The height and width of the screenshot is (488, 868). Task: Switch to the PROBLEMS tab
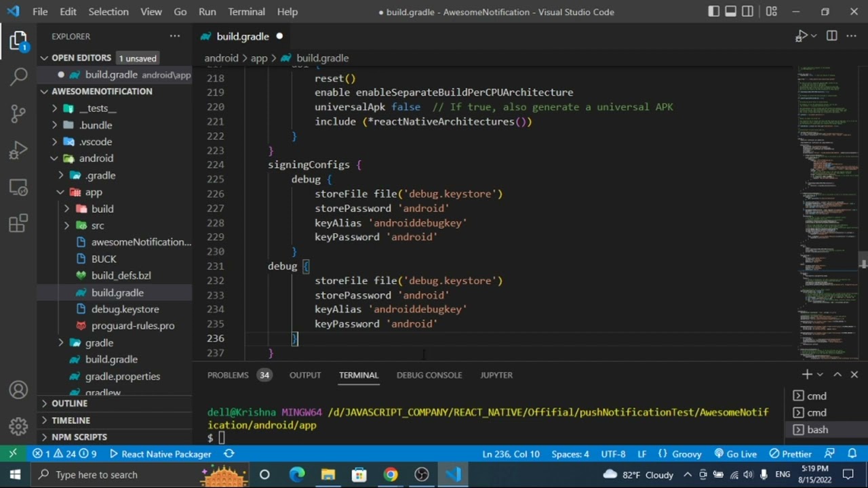239,375
